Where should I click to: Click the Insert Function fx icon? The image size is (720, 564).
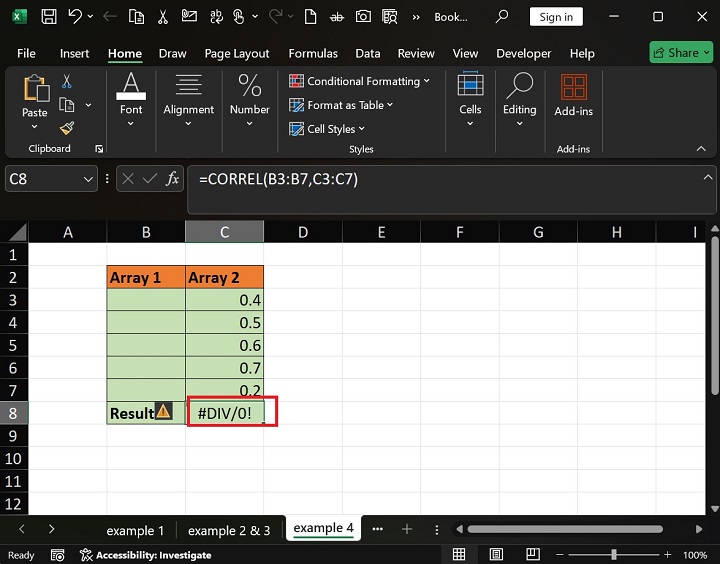click(x=173, y=179)
